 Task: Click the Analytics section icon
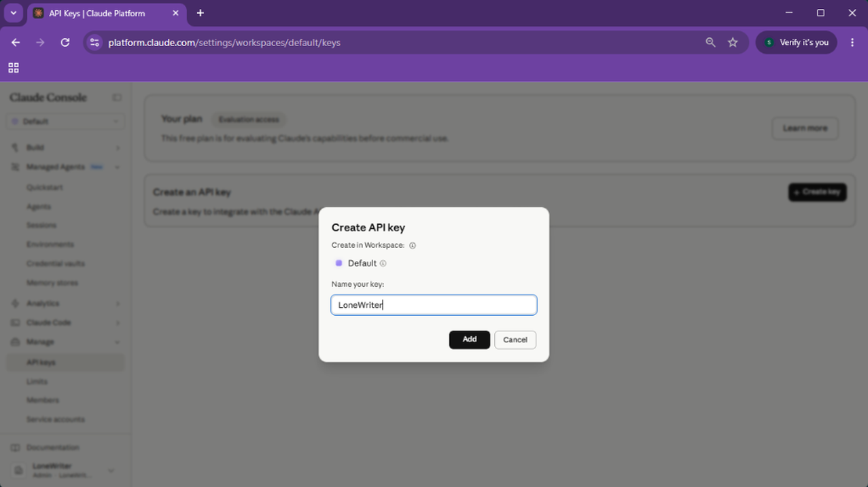coord(15,304)
